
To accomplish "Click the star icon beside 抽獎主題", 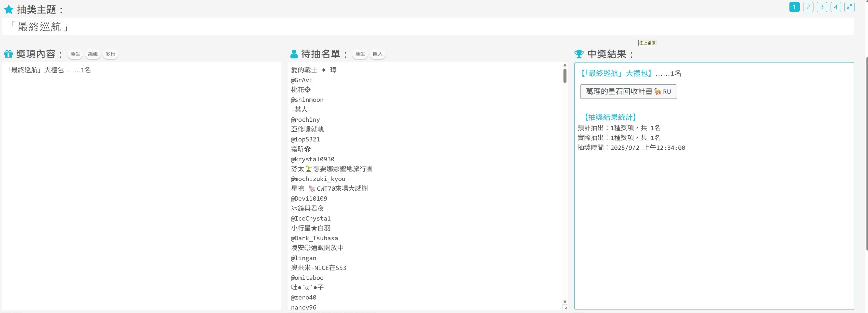I will [8, 9].
